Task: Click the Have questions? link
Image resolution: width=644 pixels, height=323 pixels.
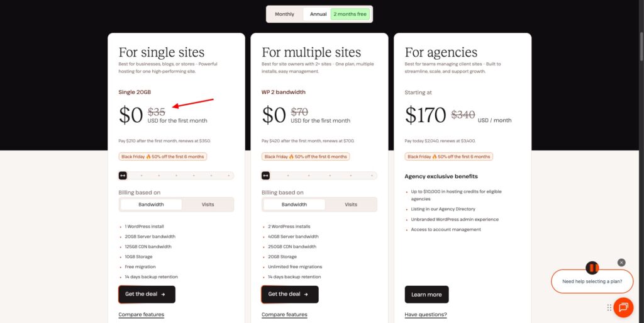Action: [x=426, y=314]
